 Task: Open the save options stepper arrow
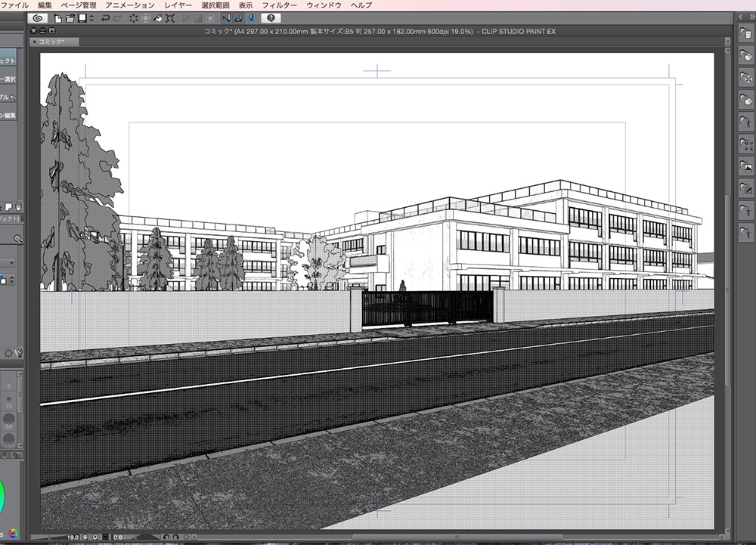point(91,18)
